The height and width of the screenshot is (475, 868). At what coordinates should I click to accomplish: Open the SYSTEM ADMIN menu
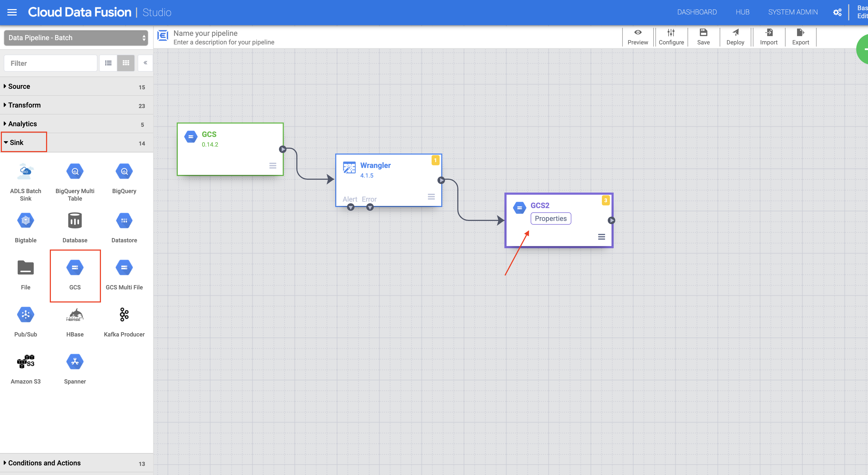click(x=793, y=12)
